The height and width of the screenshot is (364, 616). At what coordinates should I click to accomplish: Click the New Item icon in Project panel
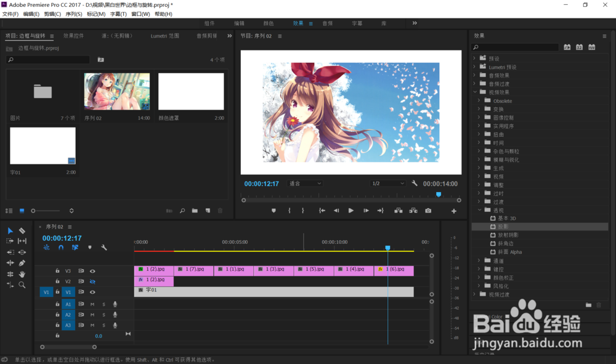(208, 211)
